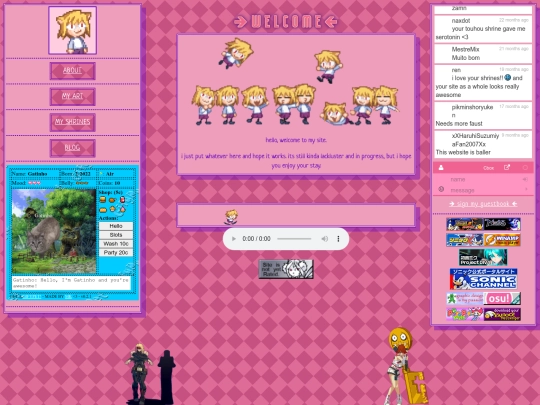The image size is (540, 405).
Task: Click the Cbox label in chatbox header
Action: click(488, 168)
